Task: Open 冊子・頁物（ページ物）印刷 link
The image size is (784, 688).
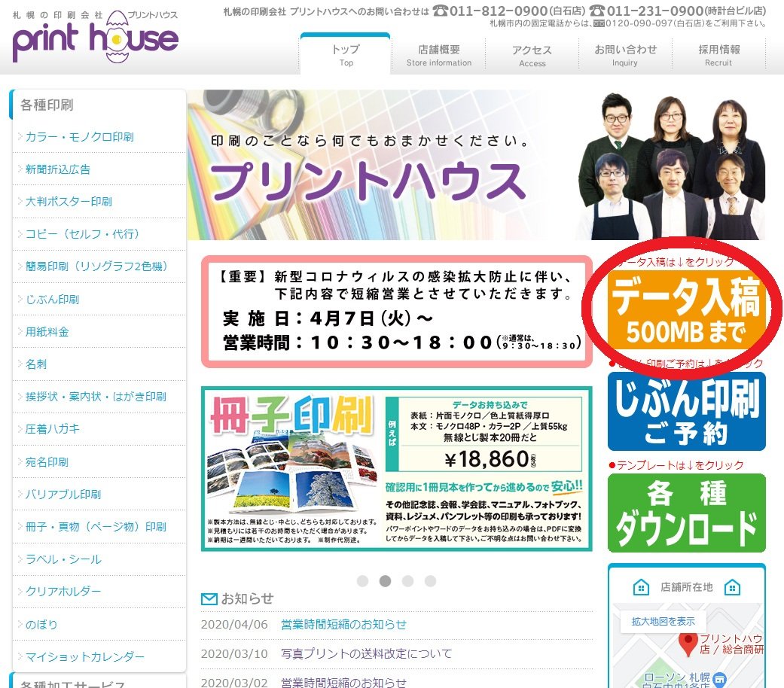Action: [96, 527]
